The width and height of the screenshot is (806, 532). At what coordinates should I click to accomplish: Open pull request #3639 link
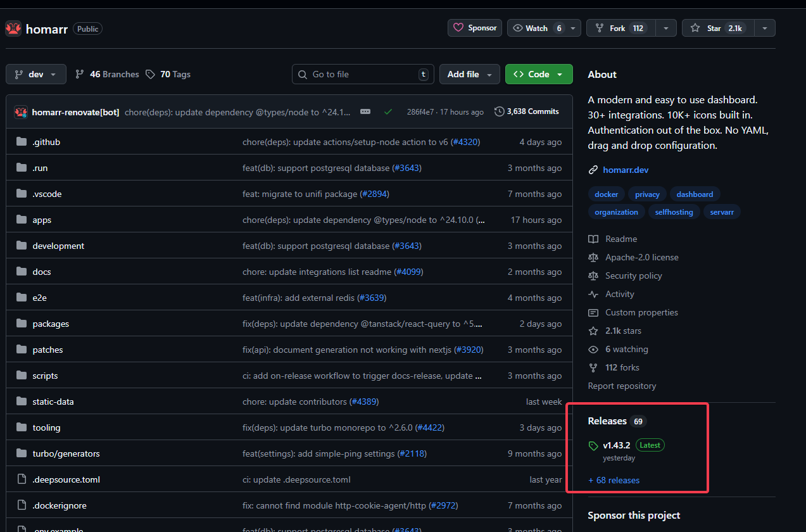tap(372, 298)
